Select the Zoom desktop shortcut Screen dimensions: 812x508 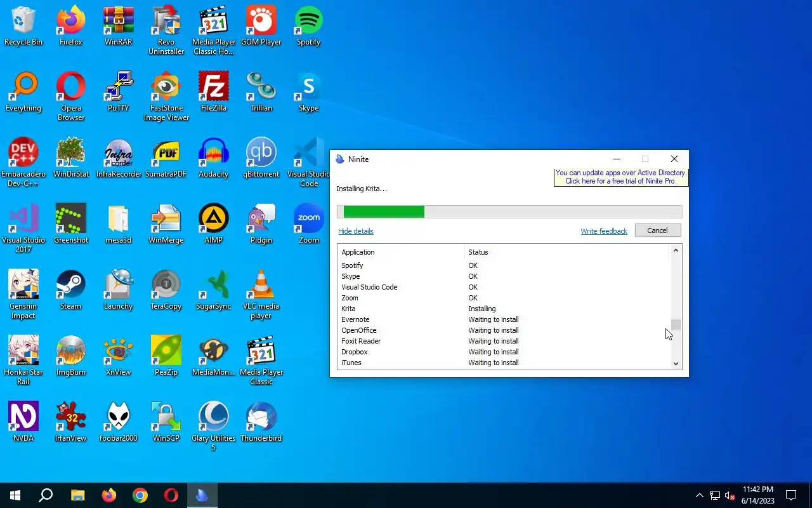309,224
